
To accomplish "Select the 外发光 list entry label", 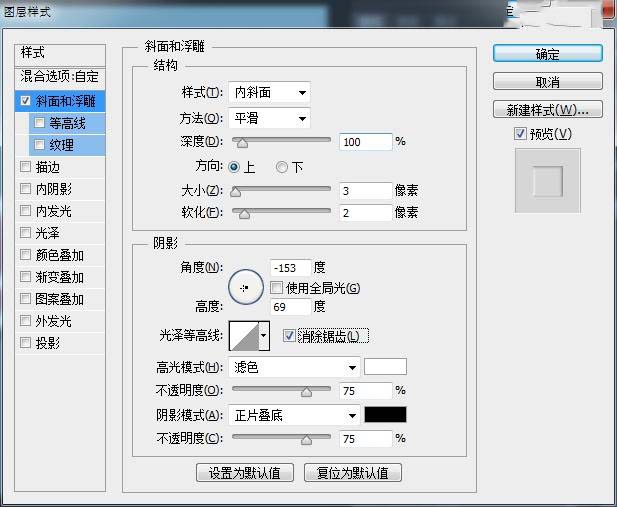I will [54, 321].
